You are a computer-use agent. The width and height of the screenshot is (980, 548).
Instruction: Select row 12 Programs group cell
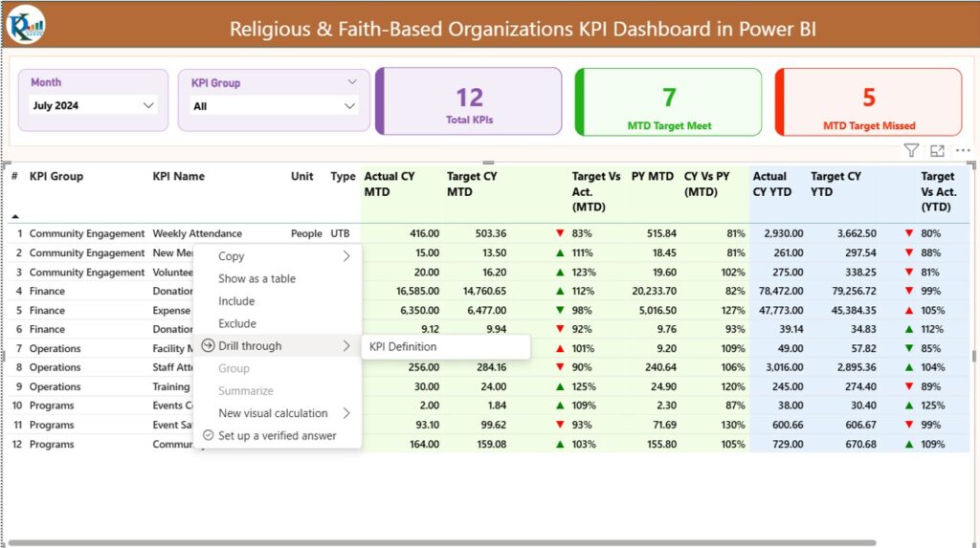52,444
